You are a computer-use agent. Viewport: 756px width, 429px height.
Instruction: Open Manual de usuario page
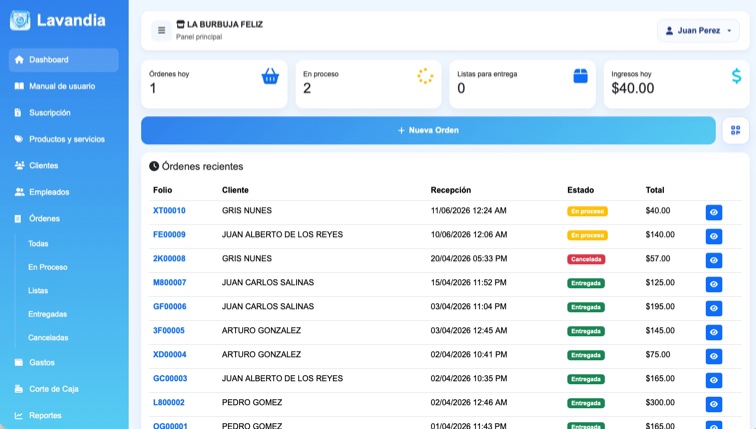[64, 86]
